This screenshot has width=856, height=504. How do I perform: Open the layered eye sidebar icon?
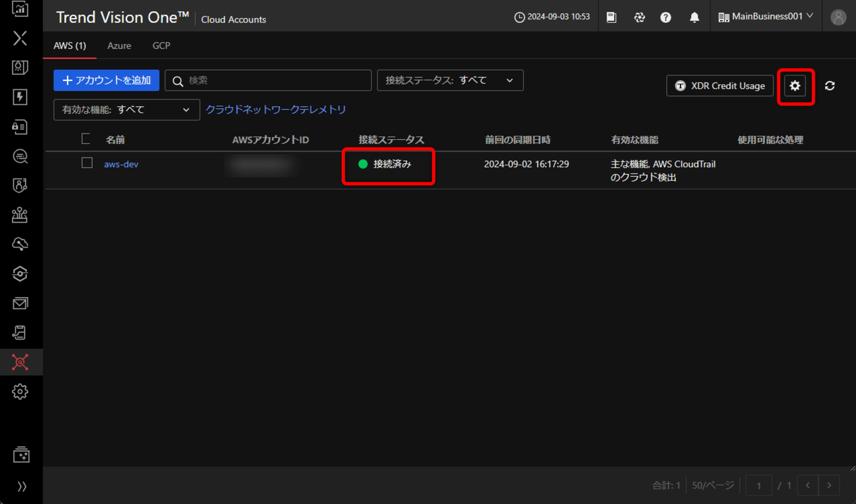click(20, 274)
